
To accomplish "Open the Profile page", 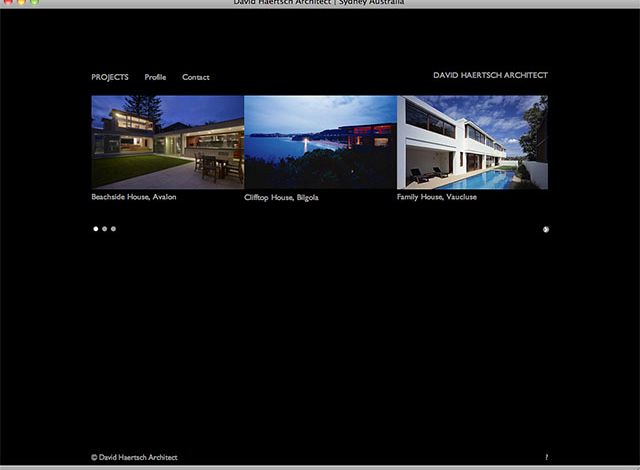I will point(155,77).
